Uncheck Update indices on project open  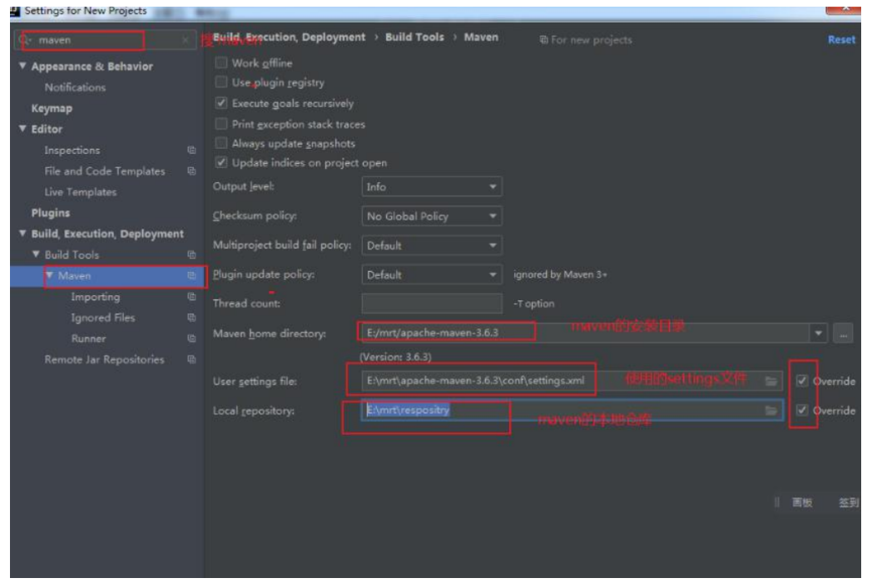221,162
